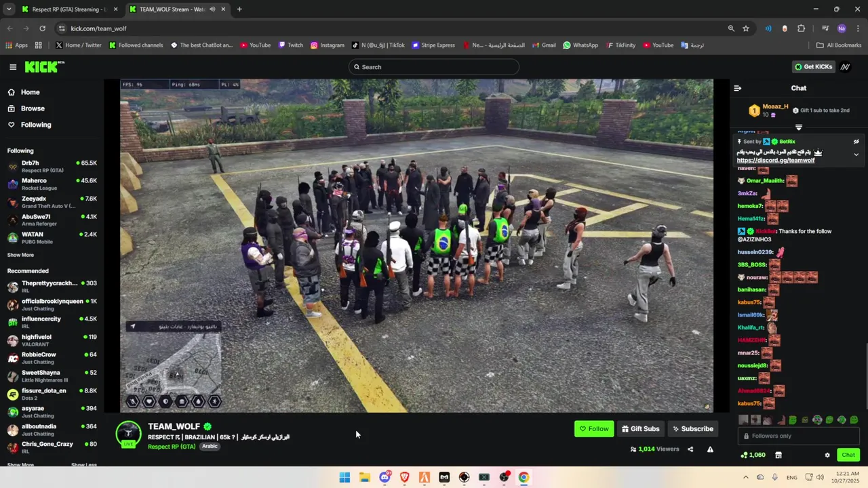Expand the pinned message chevron
Screen dimensions: 868x488
coord(856,155)
